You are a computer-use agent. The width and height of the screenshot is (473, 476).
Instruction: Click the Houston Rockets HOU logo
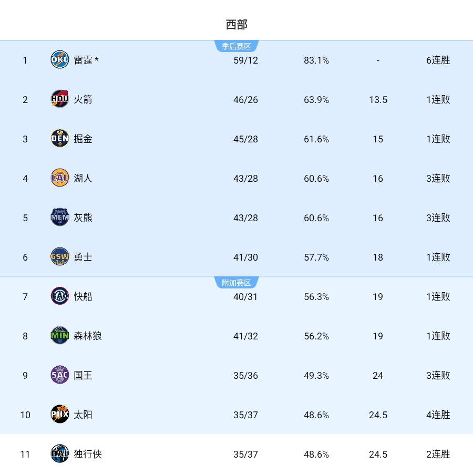(60, 99)
